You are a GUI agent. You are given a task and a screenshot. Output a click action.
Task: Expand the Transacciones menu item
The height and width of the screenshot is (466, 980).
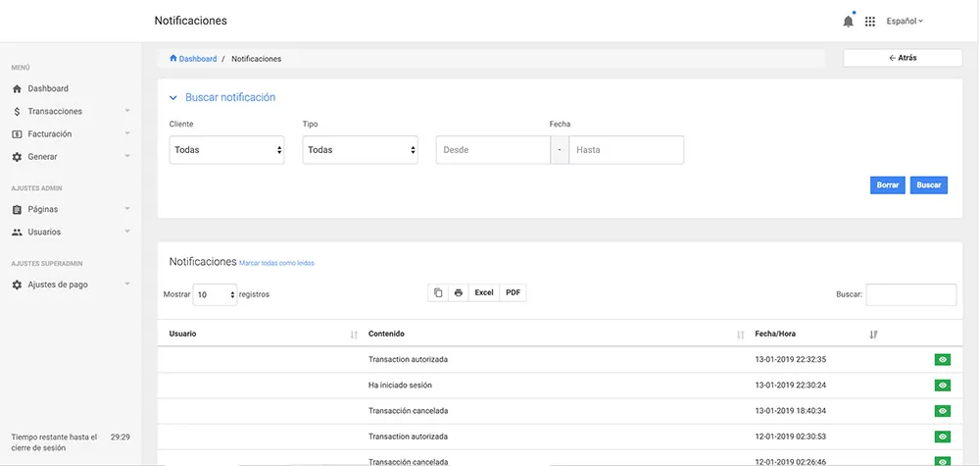(71, 111)
